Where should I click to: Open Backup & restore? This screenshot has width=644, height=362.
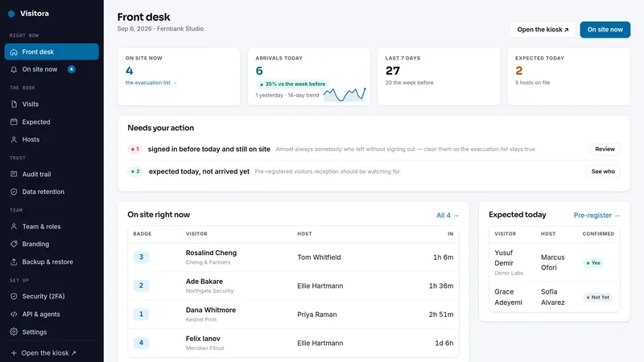(52, 262)
